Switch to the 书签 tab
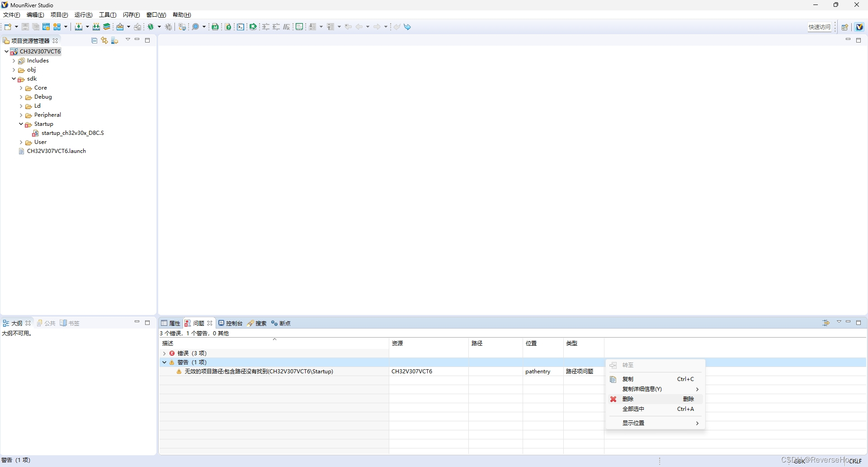The image size is (868, 467). pos(70,323)
